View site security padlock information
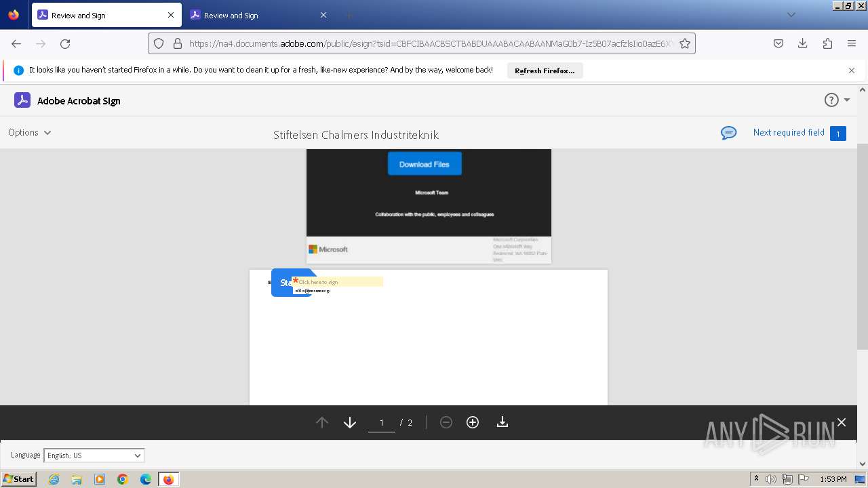The width and height of the screenshot is (868, 488). tap(178, 43)
